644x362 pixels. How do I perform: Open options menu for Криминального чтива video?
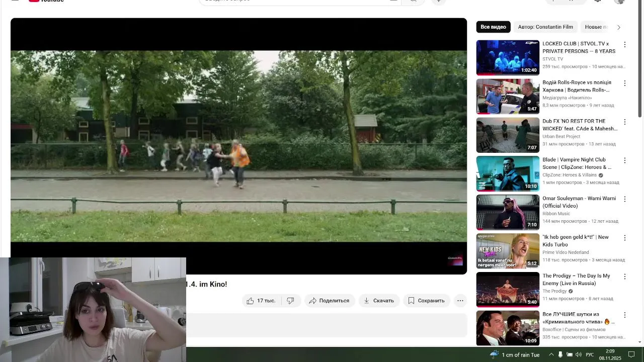click(x=624, y=315)
